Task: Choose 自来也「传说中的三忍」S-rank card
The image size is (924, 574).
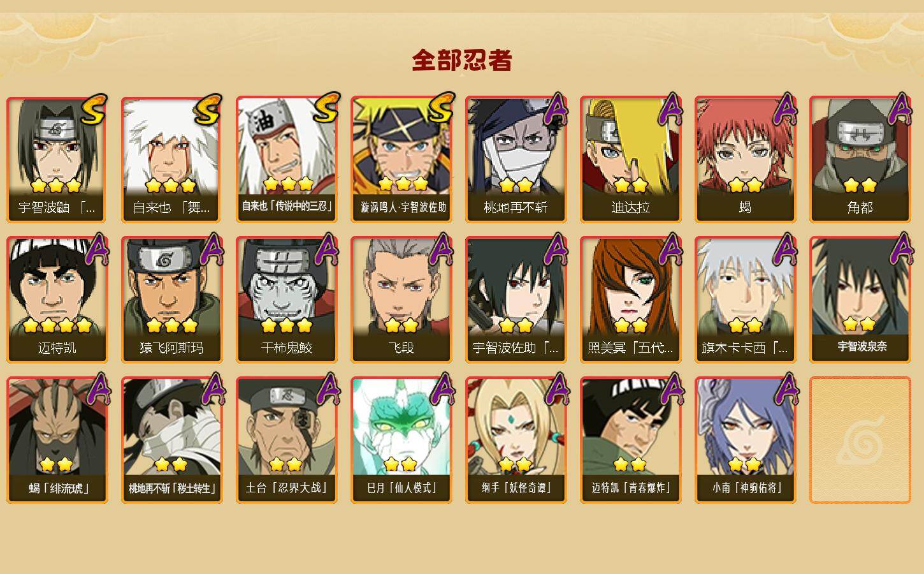Action: click(x=286, y=159)
